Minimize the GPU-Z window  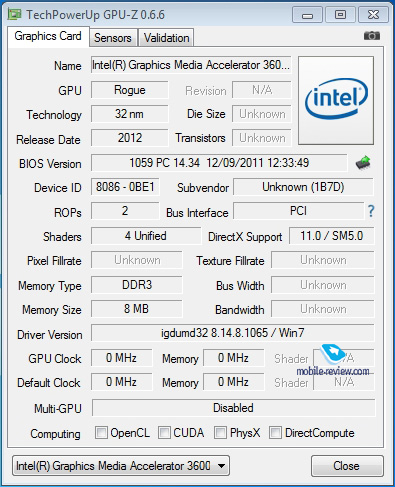(x=307, y=15)
